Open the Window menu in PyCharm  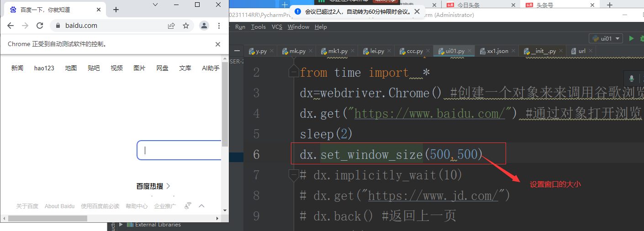click(298, 27)
